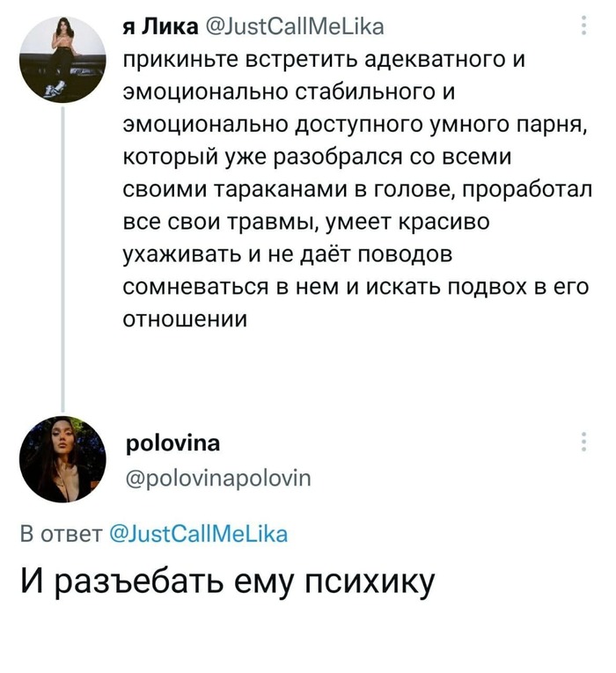Click the @JustCallMeLika handle beside the name Лика
616x673 pixels.
pyautogui.click(x=294, y=28)
